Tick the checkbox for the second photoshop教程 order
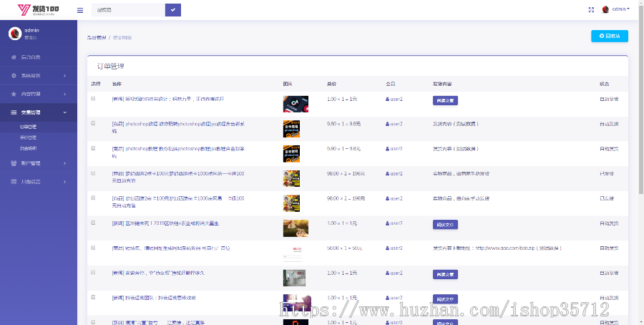 93,148
